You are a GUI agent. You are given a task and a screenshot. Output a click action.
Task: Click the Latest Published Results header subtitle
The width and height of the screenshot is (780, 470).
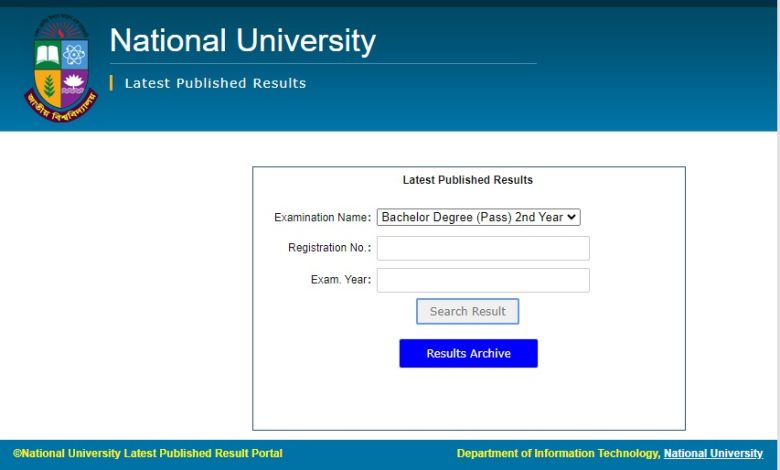point(215,83)
